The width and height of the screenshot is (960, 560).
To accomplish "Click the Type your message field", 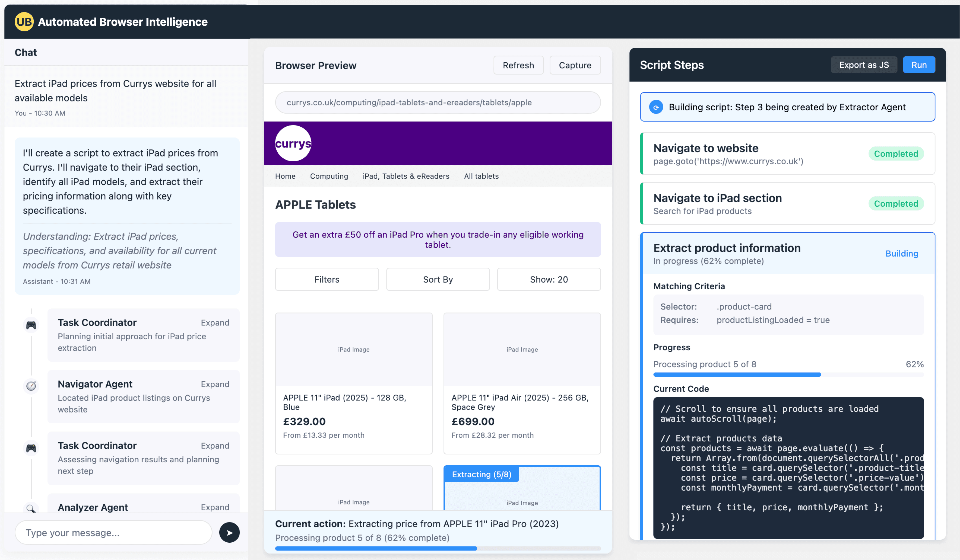I will (113, 532).
